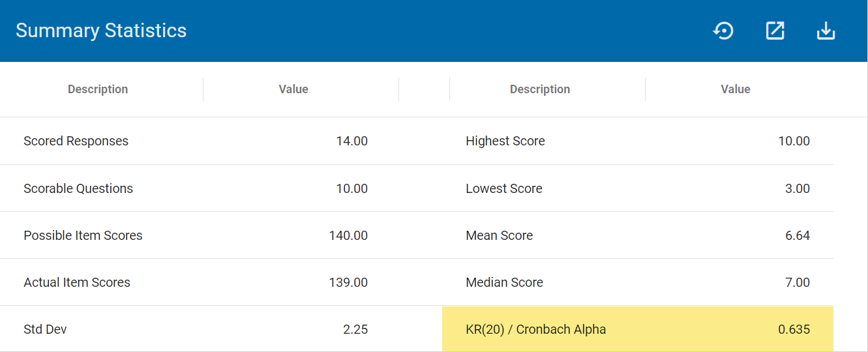Image resolution: width=868 pixels, height=352 pixels.
Task: Click the left Description column header
Action: click(x=98, y=89)
